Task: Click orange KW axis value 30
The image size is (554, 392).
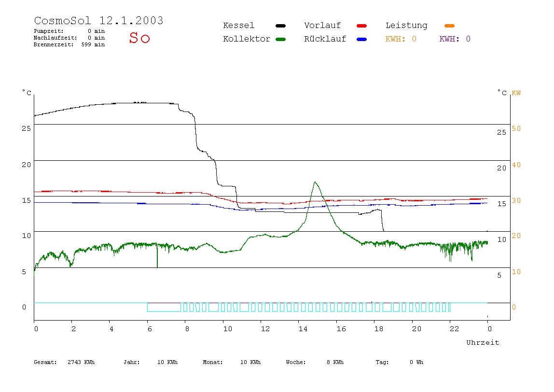Action: 516,200
